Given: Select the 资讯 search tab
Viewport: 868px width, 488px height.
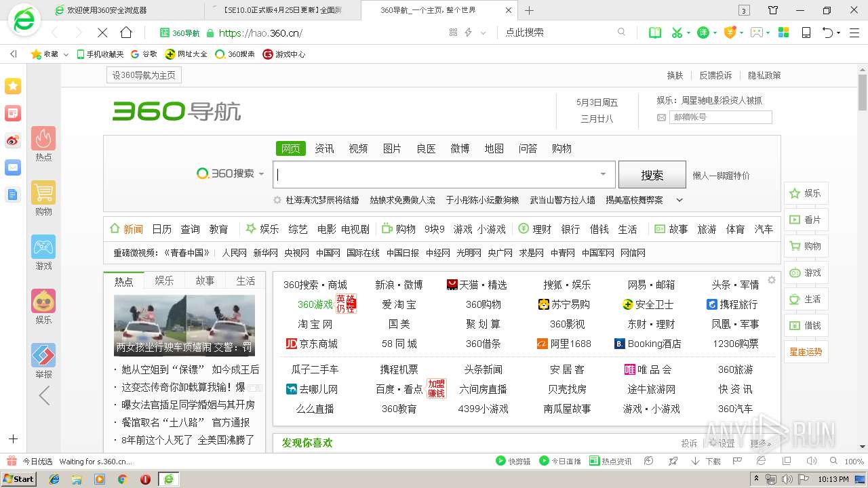Looking at the screenshot, I should [x=324, y=148].
